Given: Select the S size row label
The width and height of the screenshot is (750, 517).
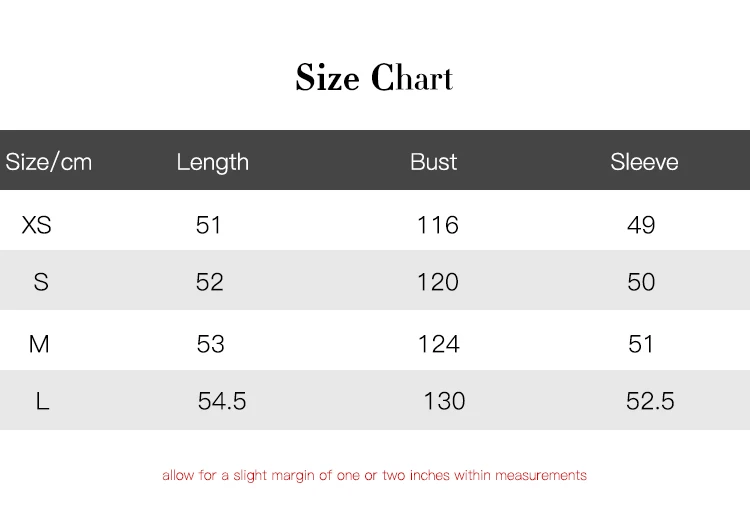Looking at the screenshot, I should (x=41, y=282).
